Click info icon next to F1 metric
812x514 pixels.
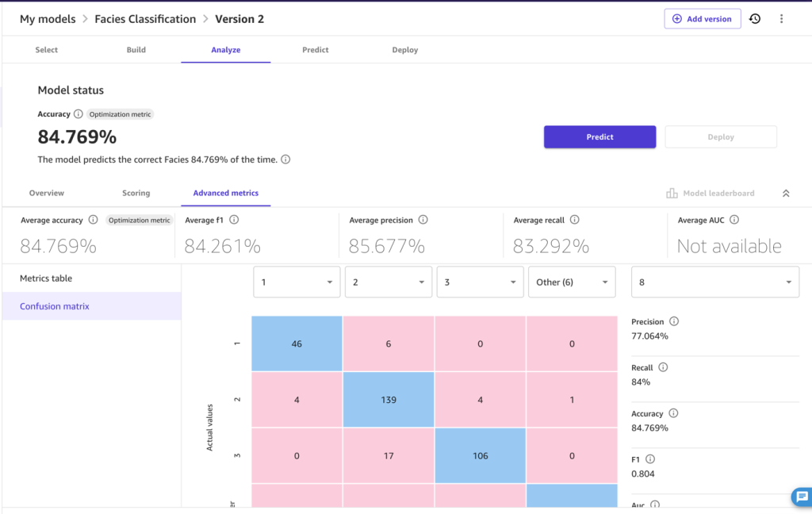[650, 459]
